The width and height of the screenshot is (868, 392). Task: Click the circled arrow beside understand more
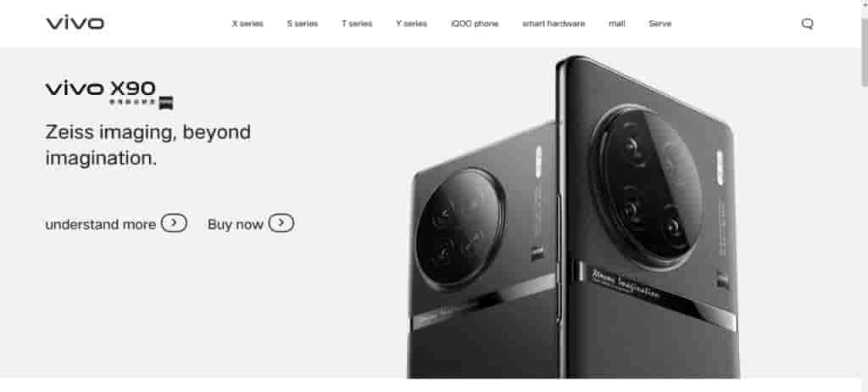coord(174,223)
